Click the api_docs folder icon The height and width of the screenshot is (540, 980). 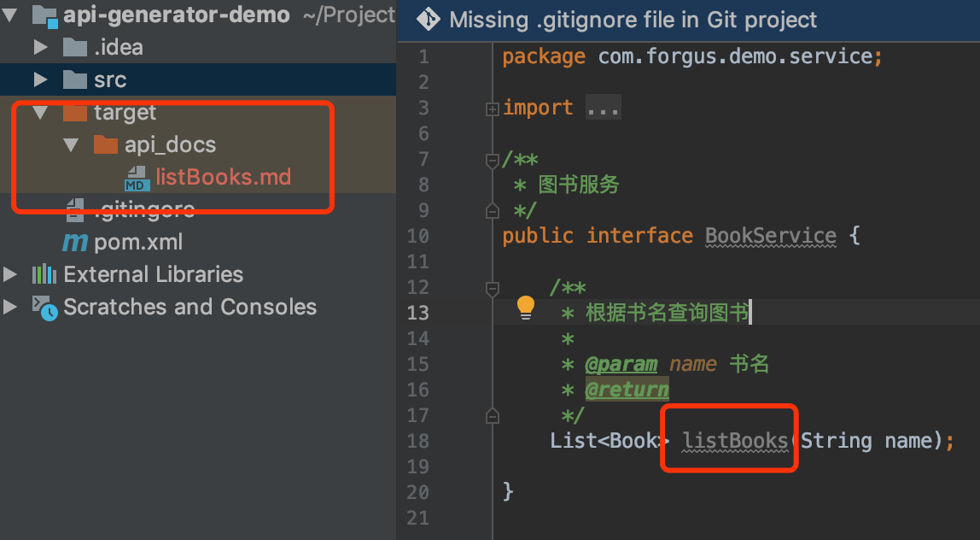tap(106, 144)
